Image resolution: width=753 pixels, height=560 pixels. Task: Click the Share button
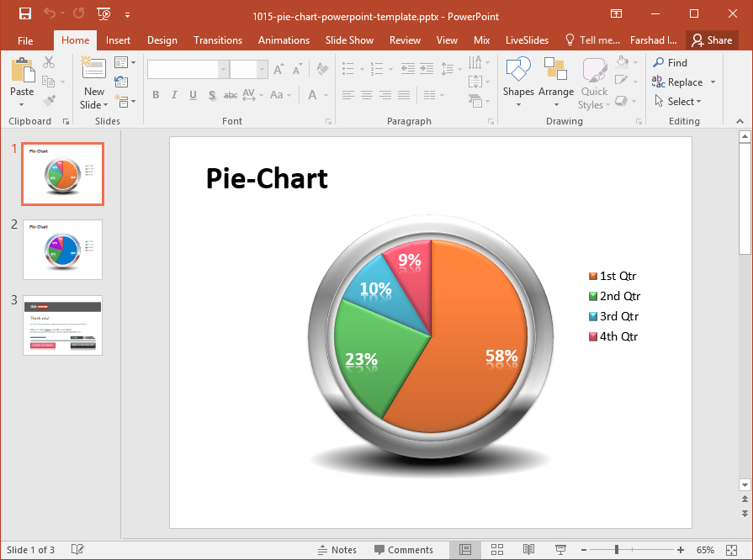pyautogui.click(x=712, y=40)
